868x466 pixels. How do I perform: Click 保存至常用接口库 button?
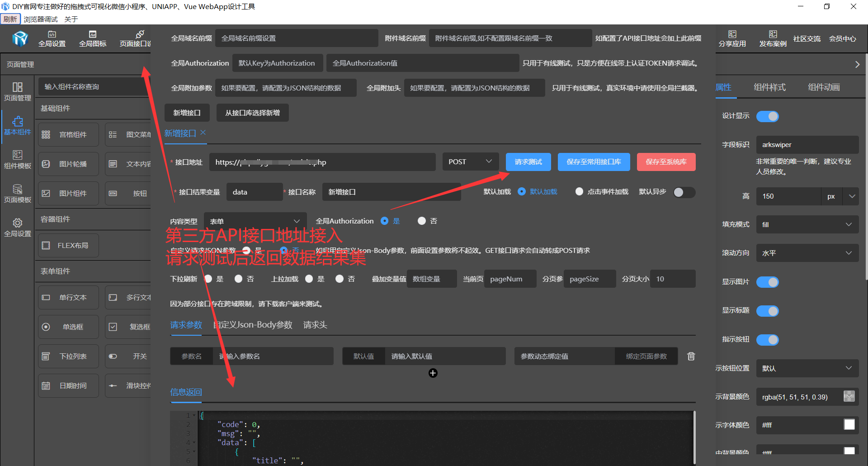coord(594,162)
